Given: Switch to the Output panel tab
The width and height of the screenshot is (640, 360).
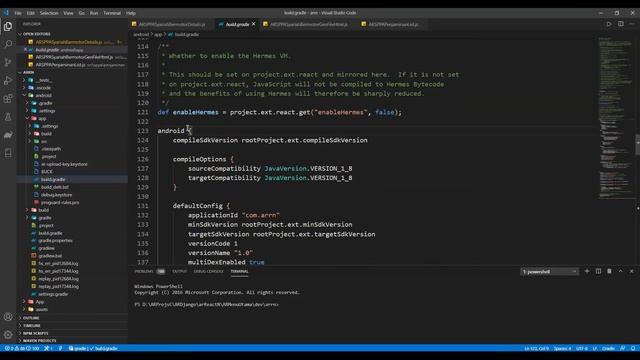Looking at the screenshot, I should [179, 271].
